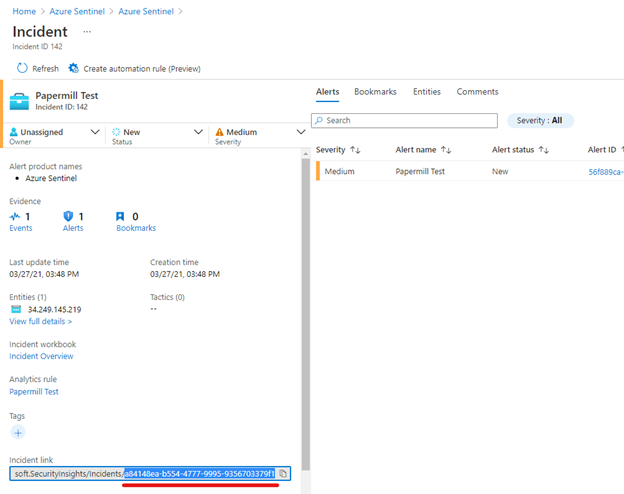Click into the alerts Search field
Screen dimensions: 624x494
[404, 120]
